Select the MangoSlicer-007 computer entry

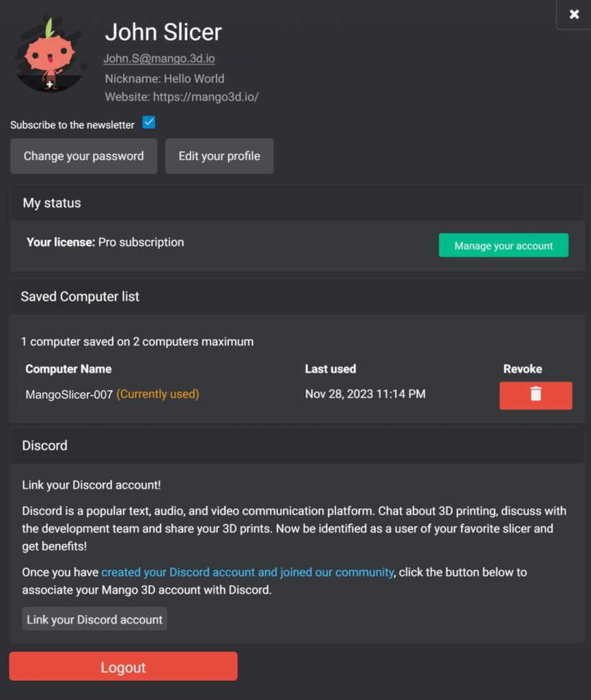(69, 394)
